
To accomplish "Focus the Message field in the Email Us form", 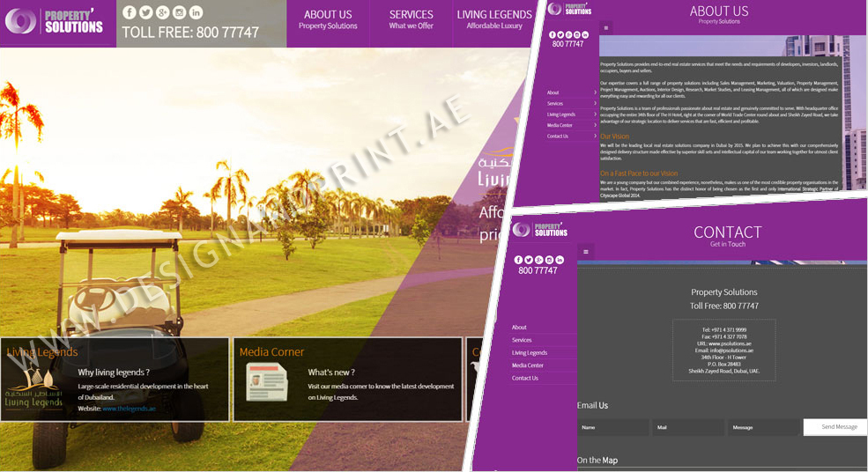I will click(763, 427).
